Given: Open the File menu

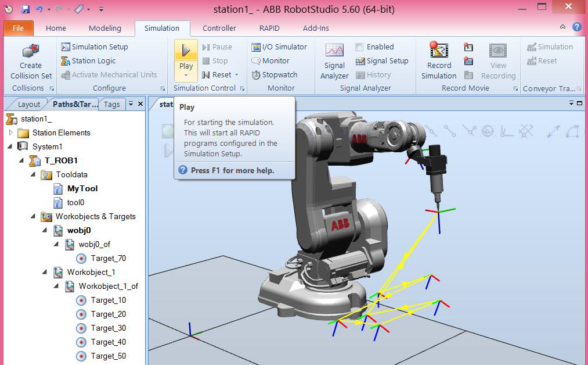Looking at the screenshot, I should [18, 28].
